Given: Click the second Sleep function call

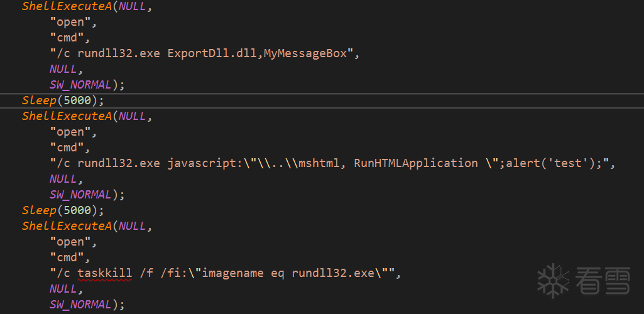Looking at the screenshot, I should click(x=38, y=210).
